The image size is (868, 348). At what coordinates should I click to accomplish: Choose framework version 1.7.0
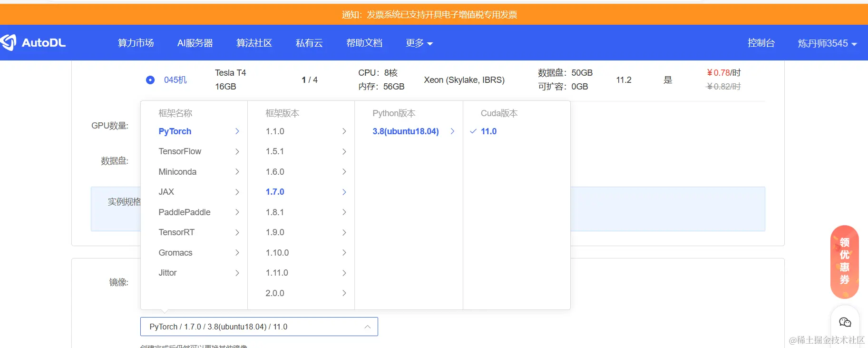coord(275,192)
